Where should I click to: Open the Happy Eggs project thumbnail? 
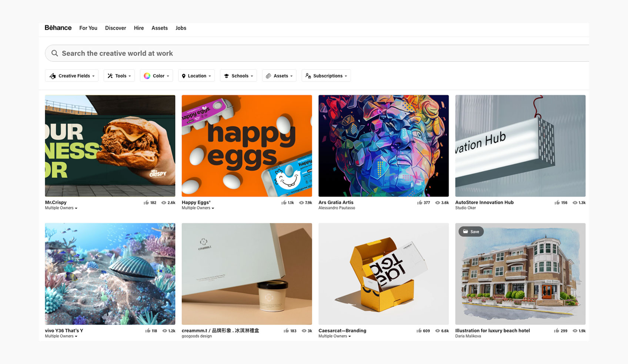click(x=247, y=146)
